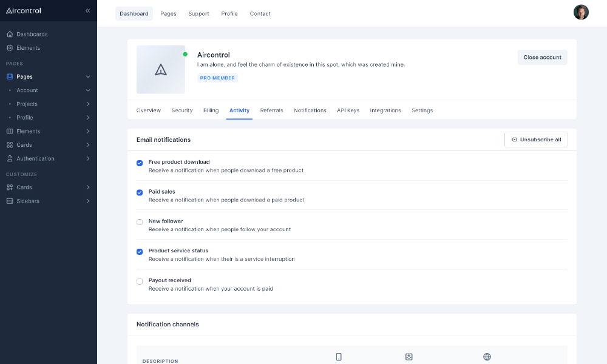Click the mobile phone notification channel icon
Viewport: 607px width, 364px height.
pos(339,357)
